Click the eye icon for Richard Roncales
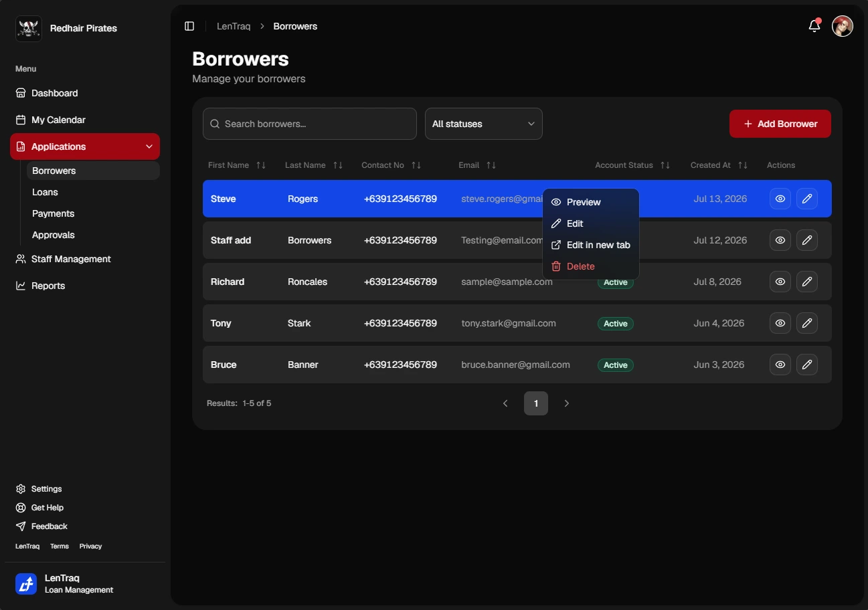The height and width of the screenshot is (610, 868). 780,282
